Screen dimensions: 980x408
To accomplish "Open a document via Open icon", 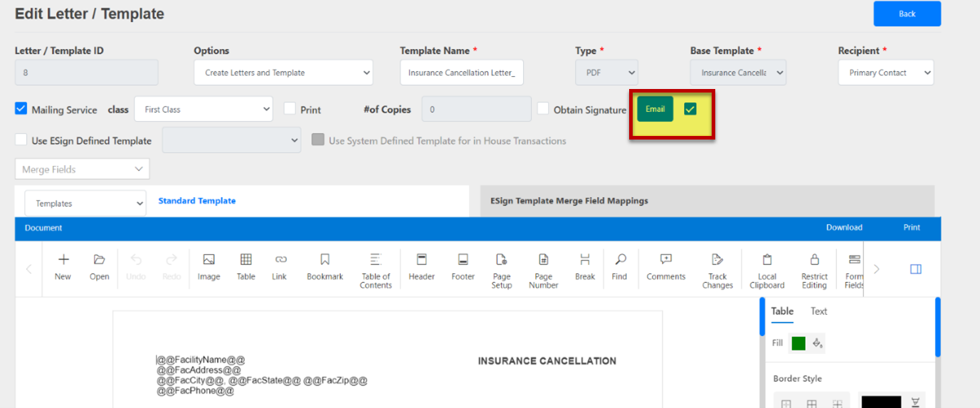I will click(x=99, y=268).
